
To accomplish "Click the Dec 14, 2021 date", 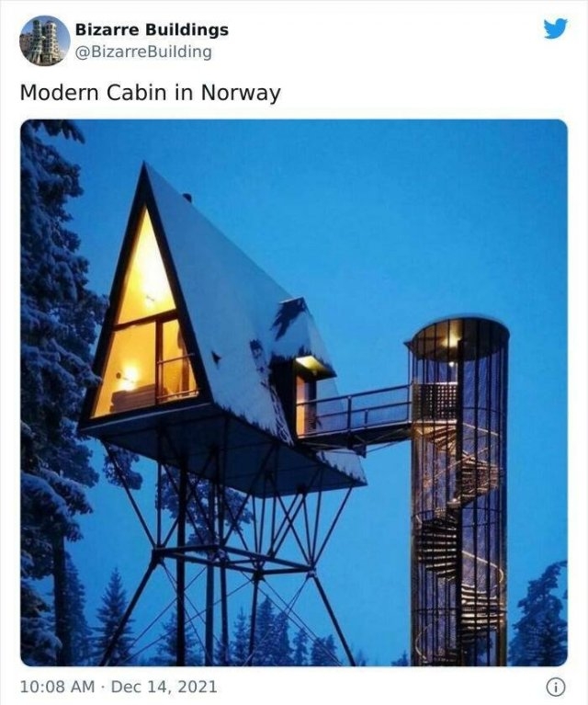I will click(164, 687).
